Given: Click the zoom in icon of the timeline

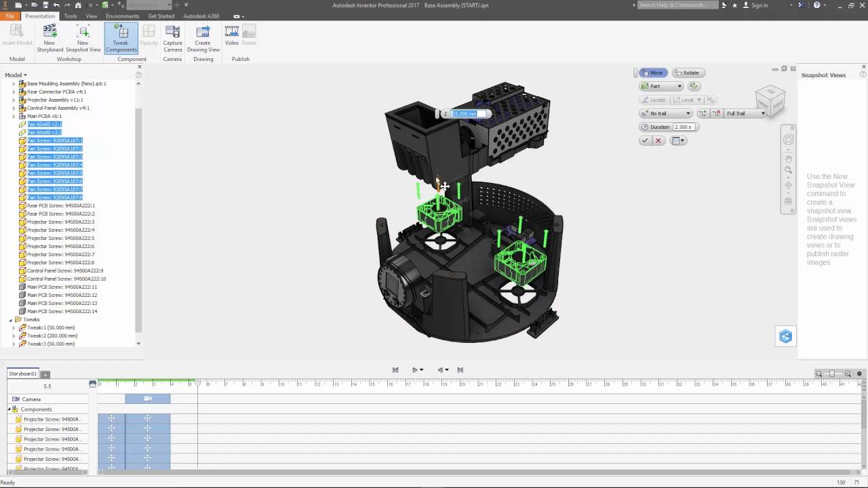Looking at the screenshot, I should (x=848, y=373).
